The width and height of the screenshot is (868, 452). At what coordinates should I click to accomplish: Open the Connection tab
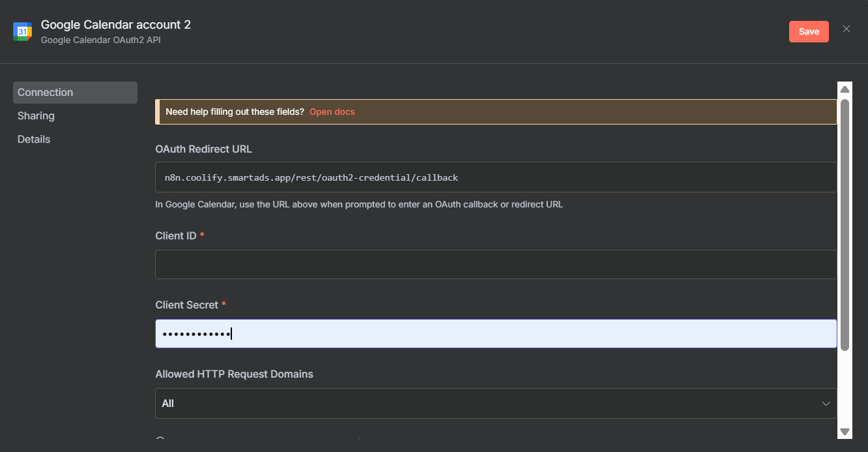75,93
